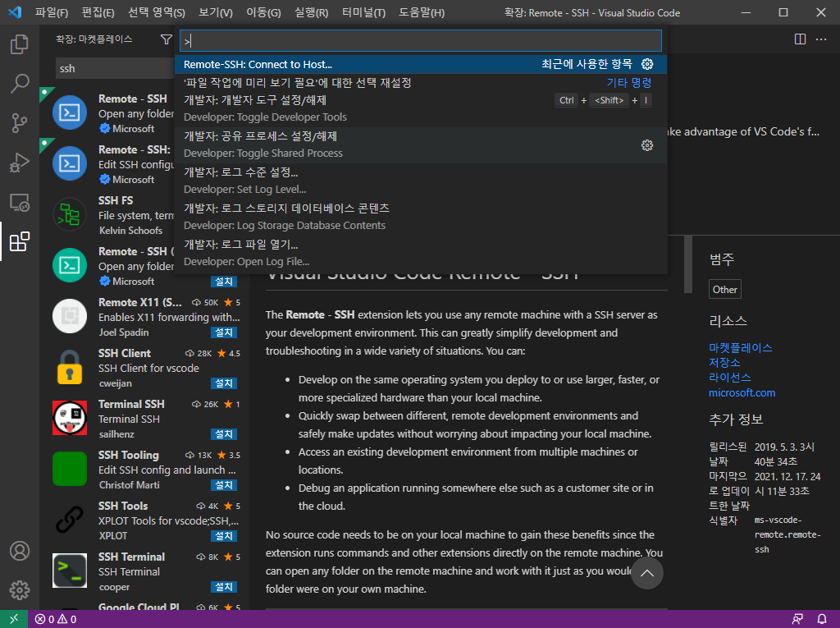The image size is (840, 628).
Task: Open the 선택 영역(S) menu
Action: pyautogui.click(x=157, y=12)
